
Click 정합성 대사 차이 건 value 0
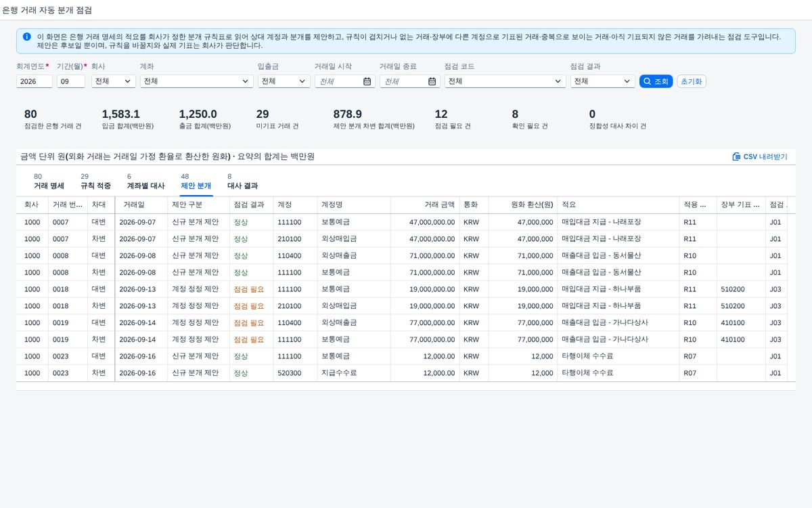pyautogui.click(x=592, y=114)
